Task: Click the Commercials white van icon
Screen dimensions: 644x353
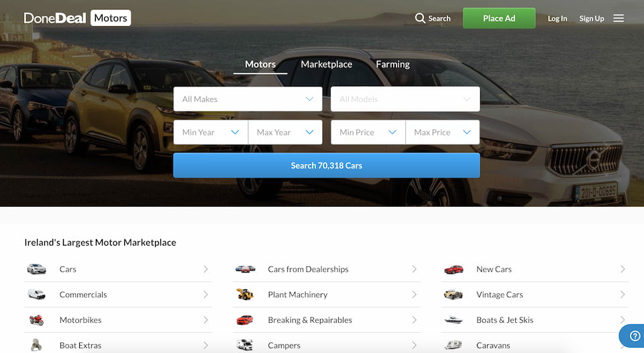Action: pos(36,295)
